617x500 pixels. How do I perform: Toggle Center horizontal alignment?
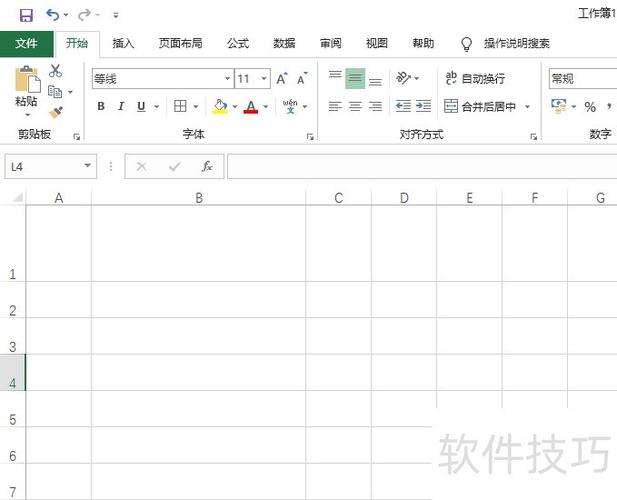click(355, 106)
